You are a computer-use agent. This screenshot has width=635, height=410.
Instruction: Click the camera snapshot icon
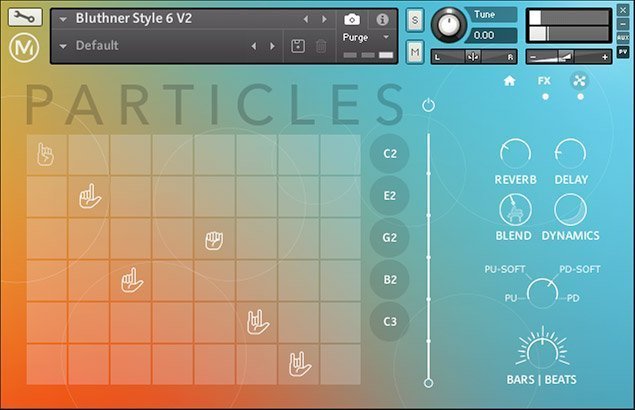tap(351, 19)
